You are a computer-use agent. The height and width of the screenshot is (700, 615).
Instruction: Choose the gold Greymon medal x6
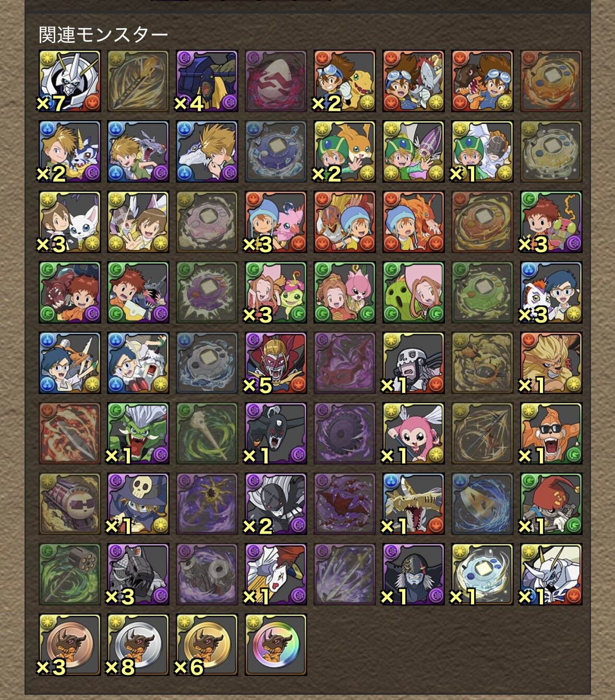(207, 645)
